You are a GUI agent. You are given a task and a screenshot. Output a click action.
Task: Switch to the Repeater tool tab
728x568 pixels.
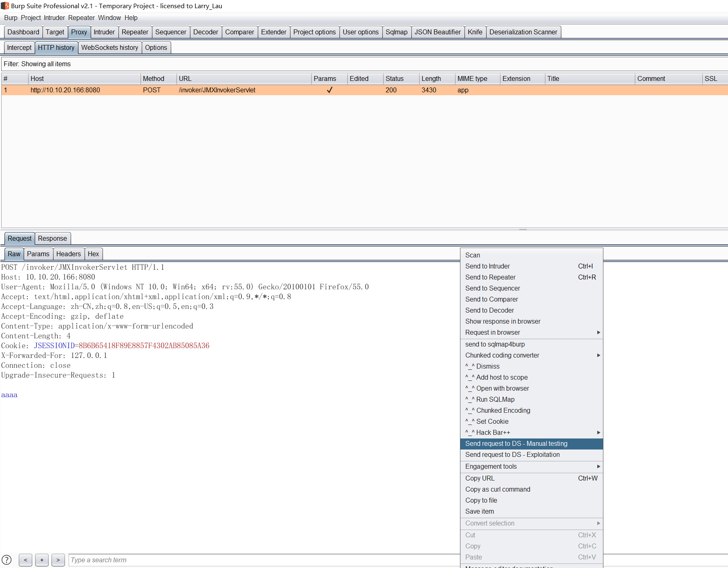[x=135, y=32]
